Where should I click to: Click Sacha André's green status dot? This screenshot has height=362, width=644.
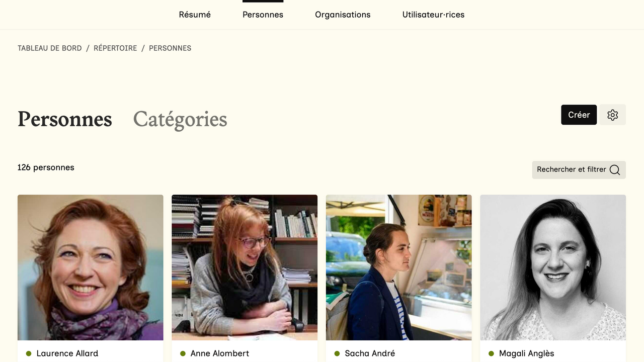tap(337, 353)
